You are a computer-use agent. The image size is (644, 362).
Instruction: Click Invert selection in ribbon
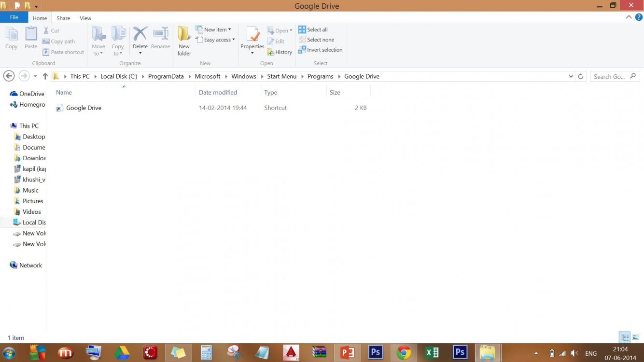click(x=321, y=50)
